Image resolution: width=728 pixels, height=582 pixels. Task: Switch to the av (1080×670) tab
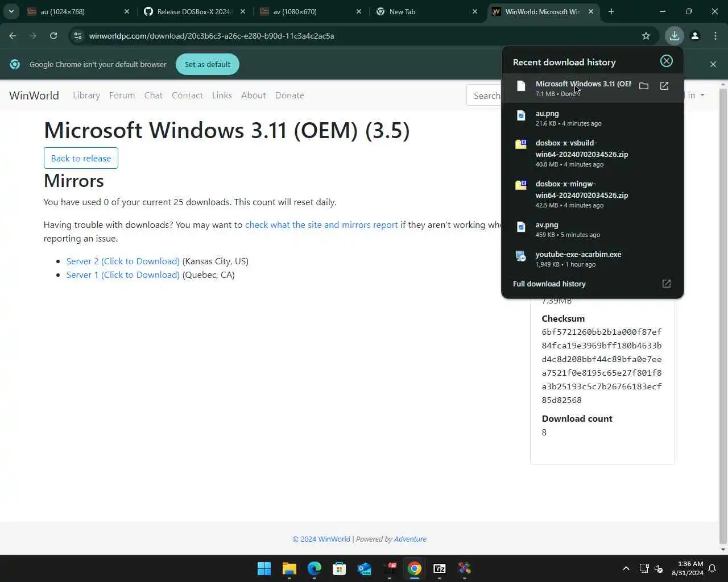[311, 11]
